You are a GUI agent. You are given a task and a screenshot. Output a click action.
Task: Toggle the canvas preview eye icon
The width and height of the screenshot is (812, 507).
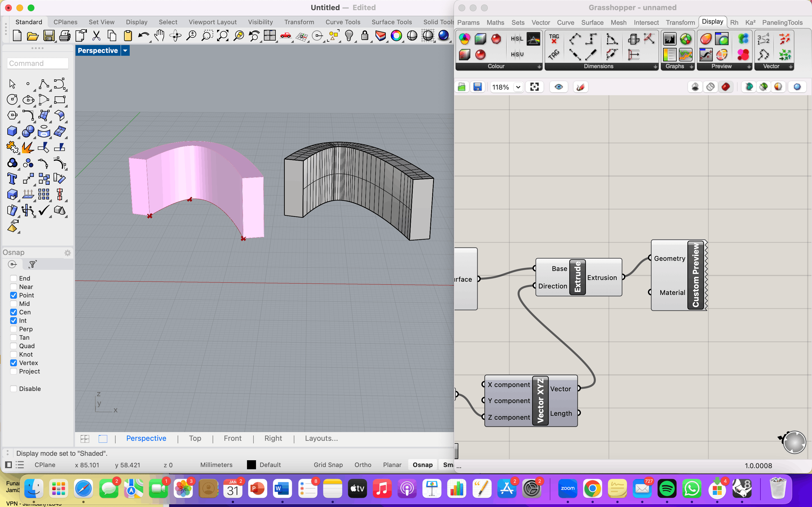point(558,87)
